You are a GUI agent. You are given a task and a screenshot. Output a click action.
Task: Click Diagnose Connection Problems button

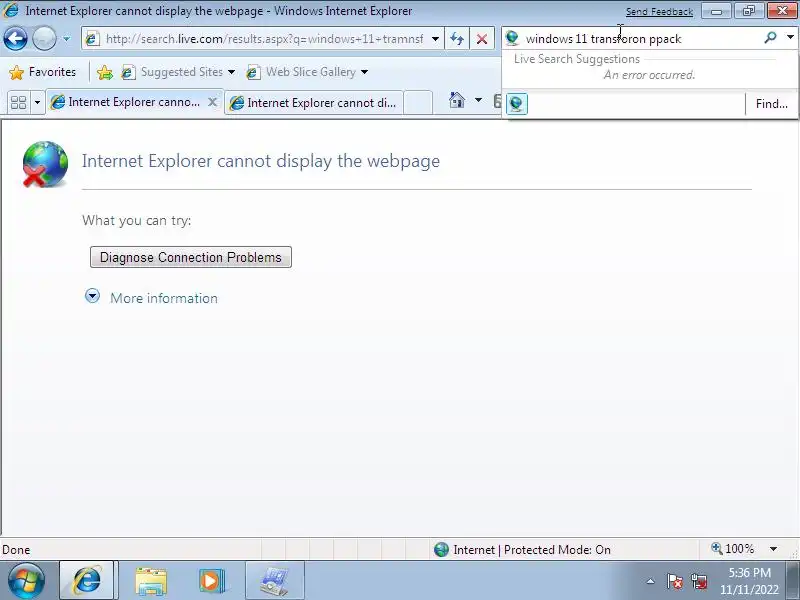point(191,257)
